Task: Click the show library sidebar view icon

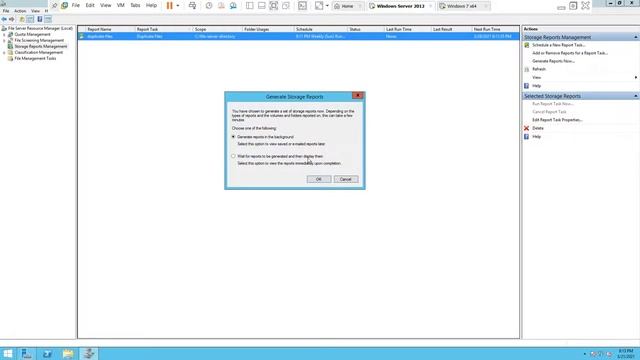Action: [249, 6]
